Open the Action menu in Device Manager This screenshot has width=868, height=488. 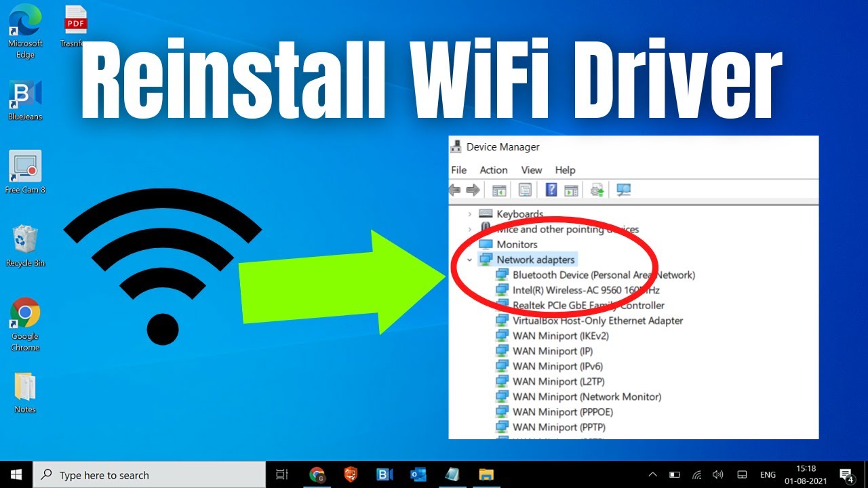tap(494, 170)
